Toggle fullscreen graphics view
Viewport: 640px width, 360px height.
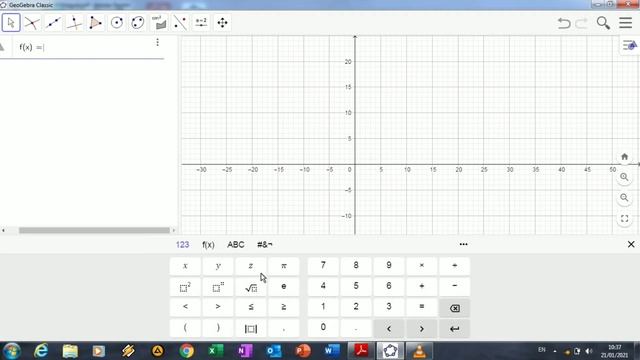coord(624,219)
